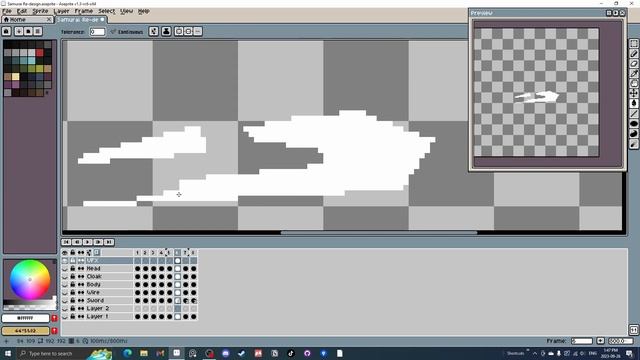
Task: Toggle lock on Head layer
Action: pyautogui.click(x=73, y=269)
